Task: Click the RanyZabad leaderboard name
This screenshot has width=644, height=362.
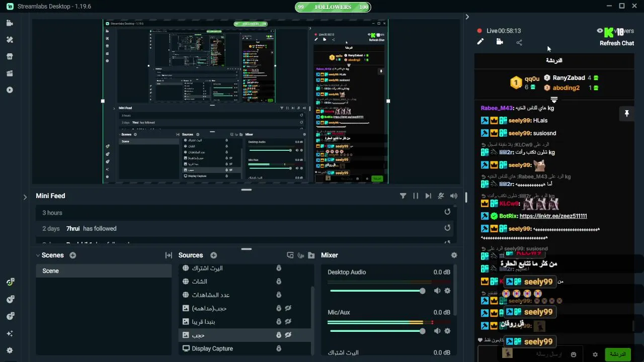Action: [569, 78]
